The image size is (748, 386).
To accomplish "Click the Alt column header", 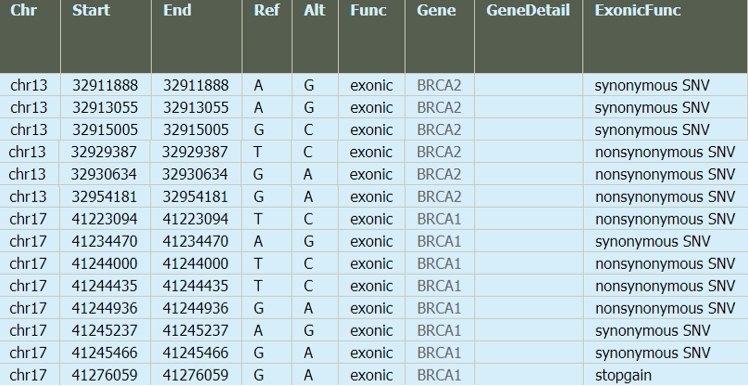I will (315, 10).
